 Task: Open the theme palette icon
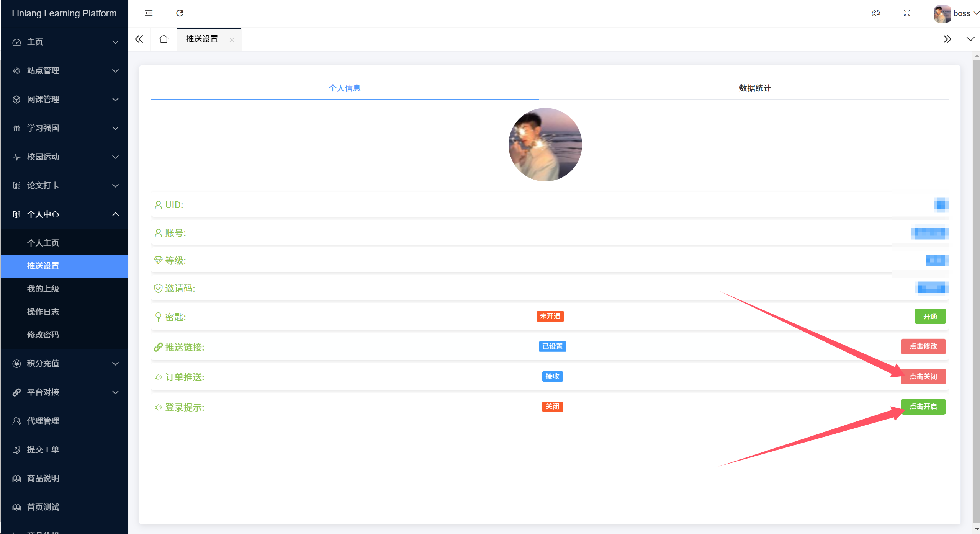pyautogui.click(x=876, y=13)
